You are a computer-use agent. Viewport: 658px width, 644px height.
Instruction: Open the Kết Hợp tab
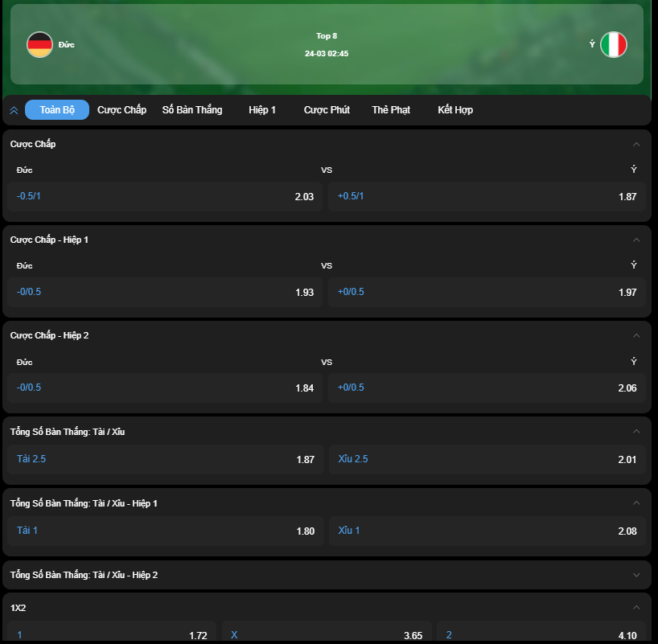(x=455, y=110)
